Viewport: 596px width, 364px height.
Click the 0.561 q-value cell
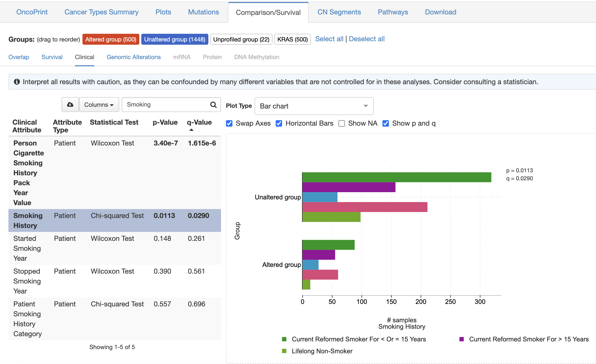coord(196,271)
